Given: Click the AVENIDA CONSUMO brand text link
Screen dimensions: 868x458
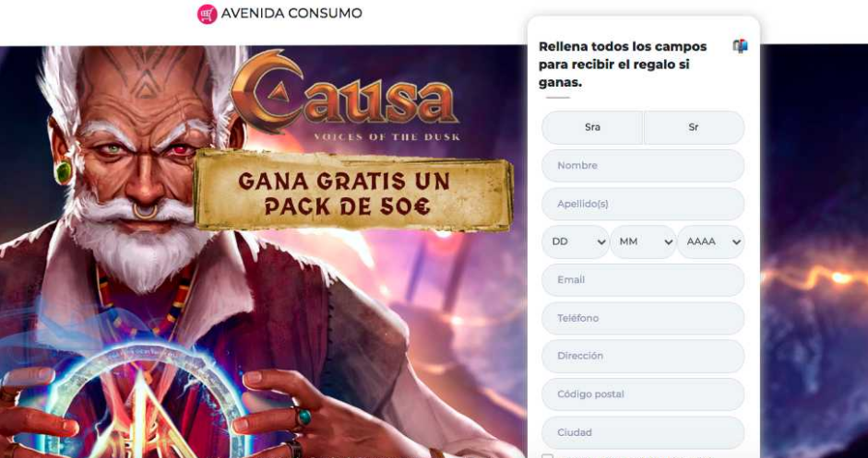Looking at the screenshot, I should (x=291, y=13).
